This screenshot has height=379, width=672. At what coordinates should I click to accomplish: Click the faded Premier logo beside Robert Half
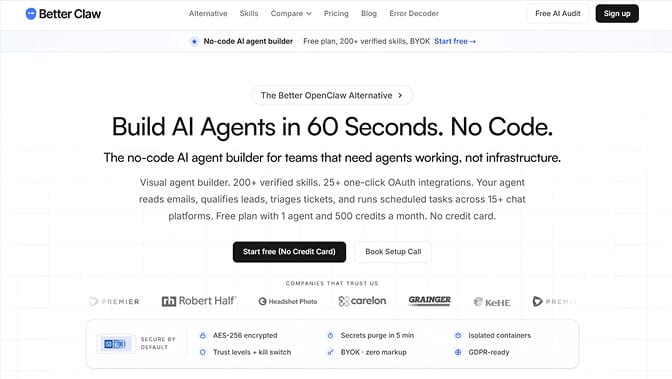click(x=114, y=301)
